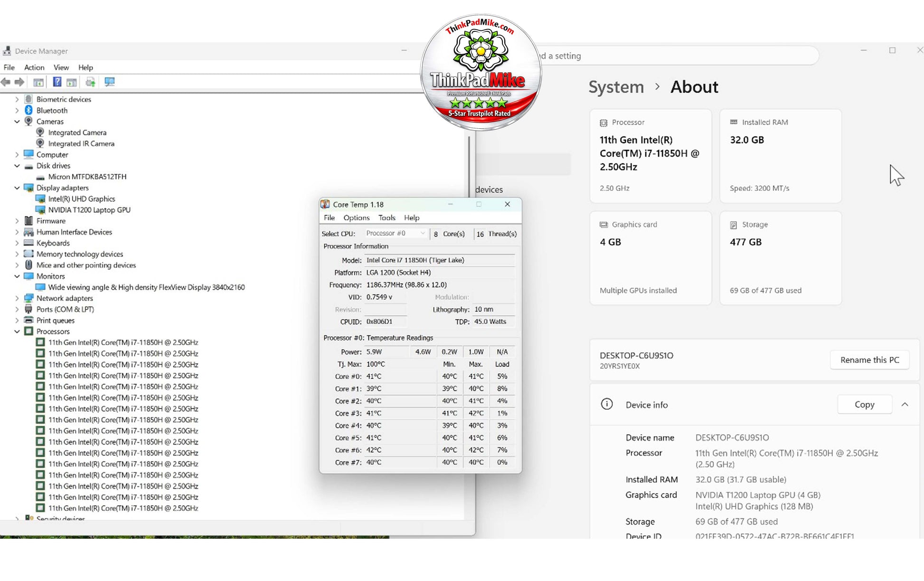924x581 pixels.
Task: Expand the Bluetooth node chevron
Action: pos(17,110)
